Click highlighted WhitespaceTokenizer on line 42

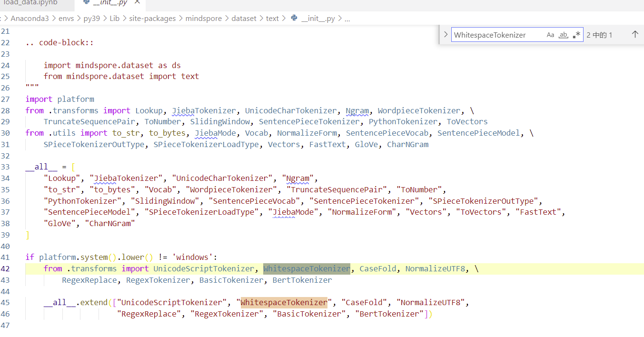tap(307, 268)
